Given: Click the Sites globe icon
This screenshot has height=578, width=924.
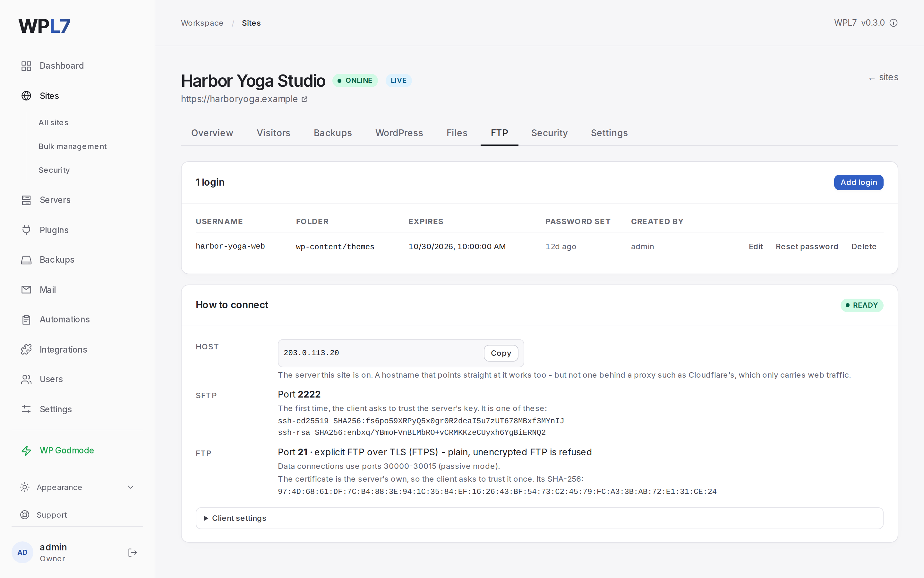Looking at the screenshot, I should (26, 96).
